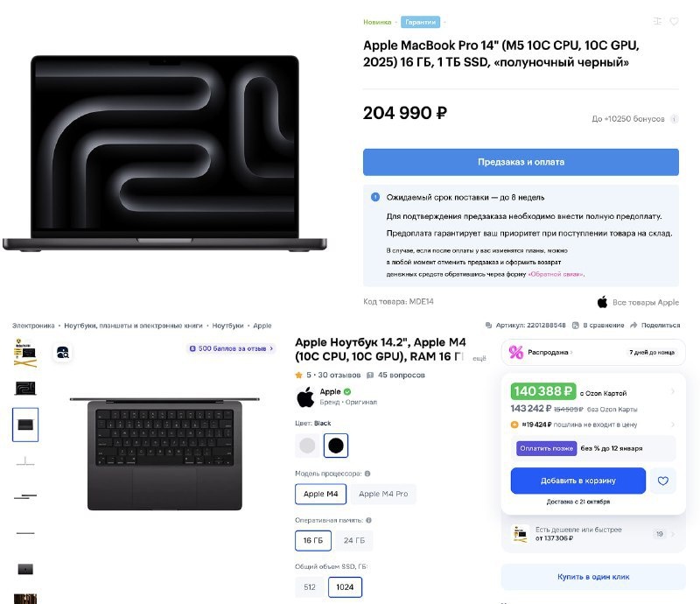This screenshot has height=604, width=700.
Task: Open Электроника breadcrumb link
Action: point(33,326)
